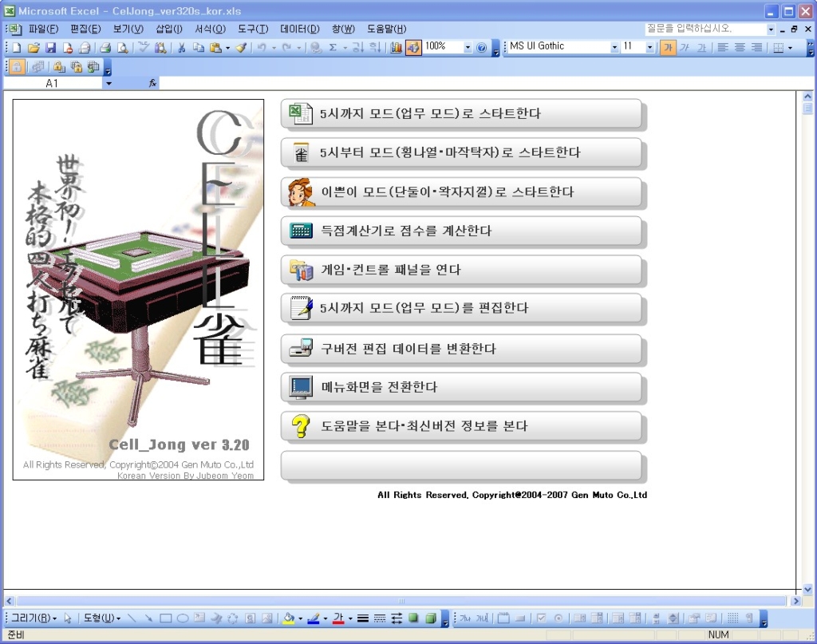
Task: Click the font color 가 swatch
Action: pyautogui.click(x=338, y=618)
